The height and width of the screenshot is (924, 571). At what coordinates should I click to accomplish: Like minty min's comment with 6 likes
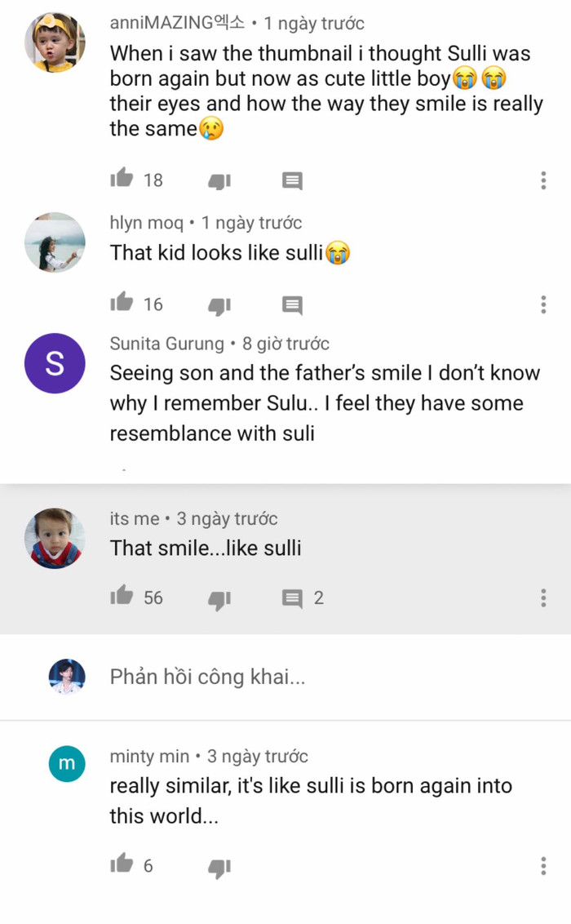click(x=122, y=864)
